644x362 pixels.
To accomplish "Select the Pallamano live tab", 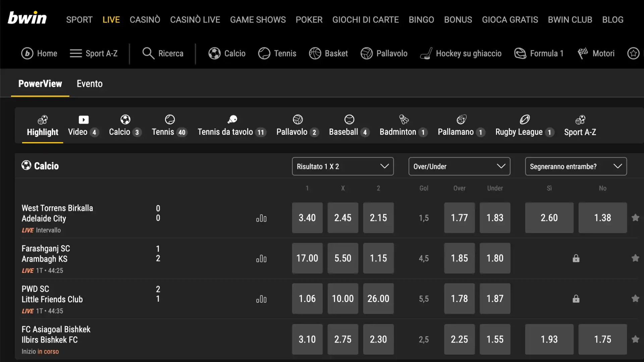I will pos(462,126).
